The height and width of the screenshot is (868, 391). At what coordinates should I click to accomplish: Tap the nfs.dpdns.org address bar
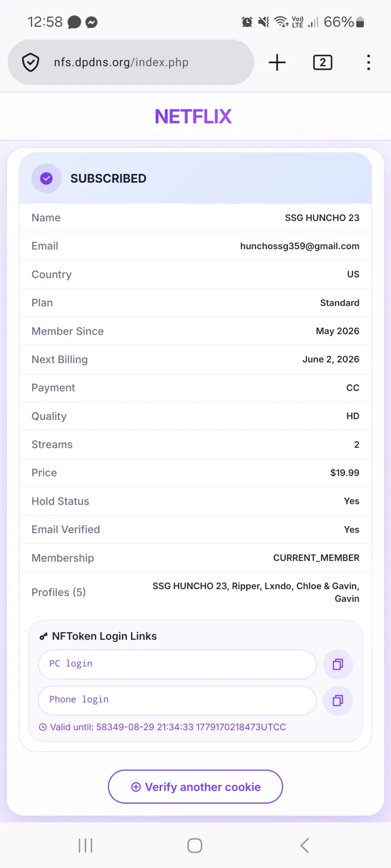(131, 62)
